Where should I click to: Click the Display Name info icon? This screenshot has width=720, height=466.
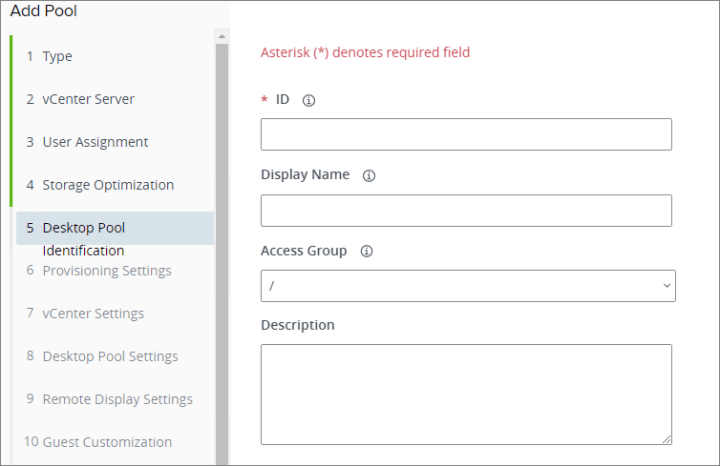[x=369, y=175]
